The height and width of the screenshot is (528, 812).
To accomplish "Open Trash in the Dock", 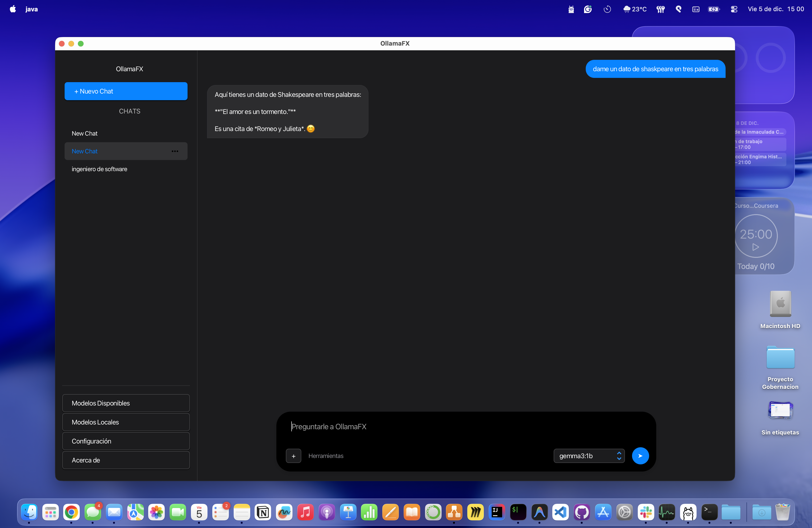I will [783, 512].
